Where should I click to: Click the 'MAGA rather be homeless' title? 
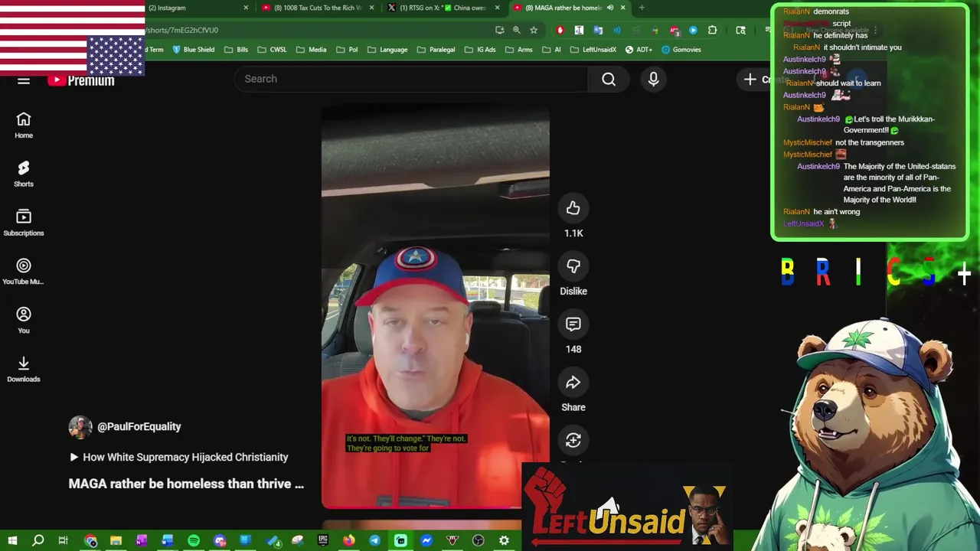coord(186,484)
